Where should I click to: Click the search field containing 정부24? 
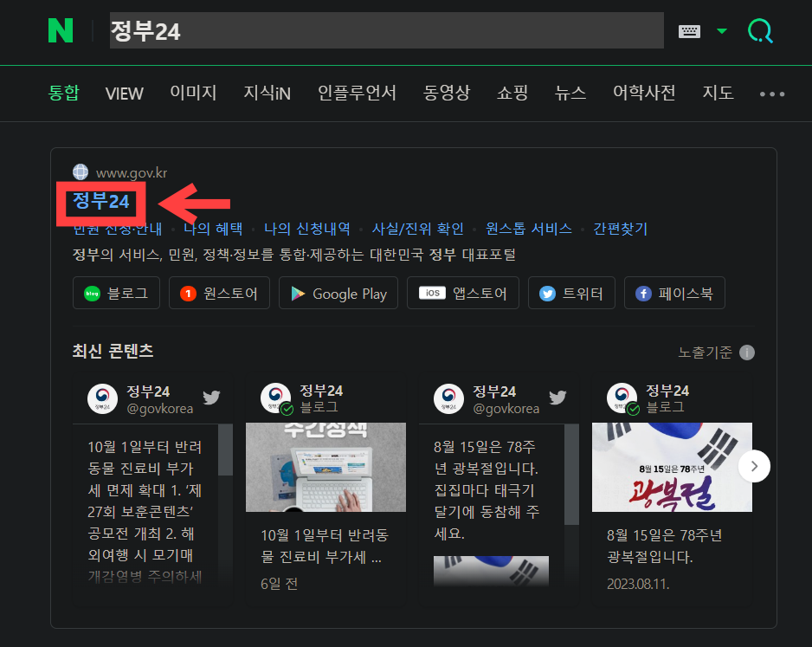(386, 30)
